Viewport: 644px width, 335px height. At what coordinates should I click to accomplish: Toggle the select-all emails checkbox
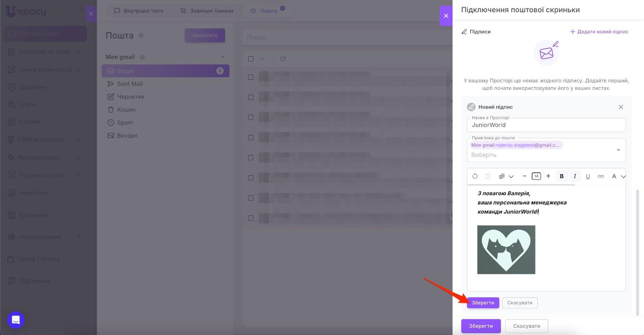251,59
